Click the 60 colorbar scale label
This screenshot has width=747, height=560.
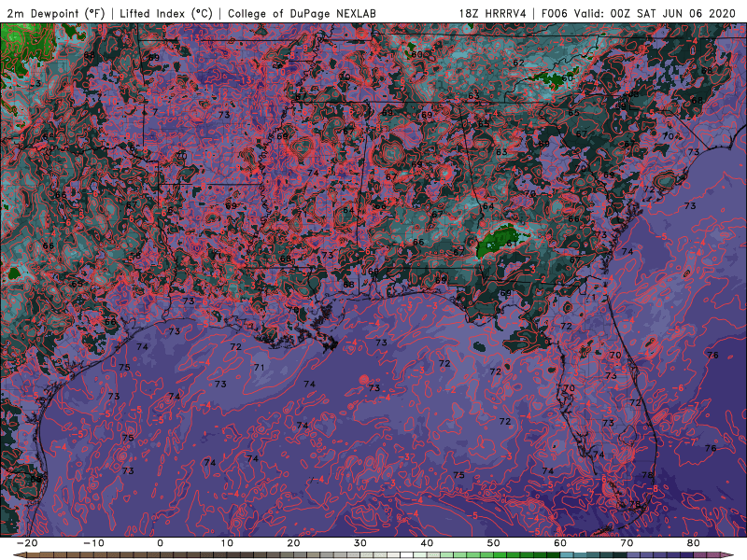click(x=560, y=543)
